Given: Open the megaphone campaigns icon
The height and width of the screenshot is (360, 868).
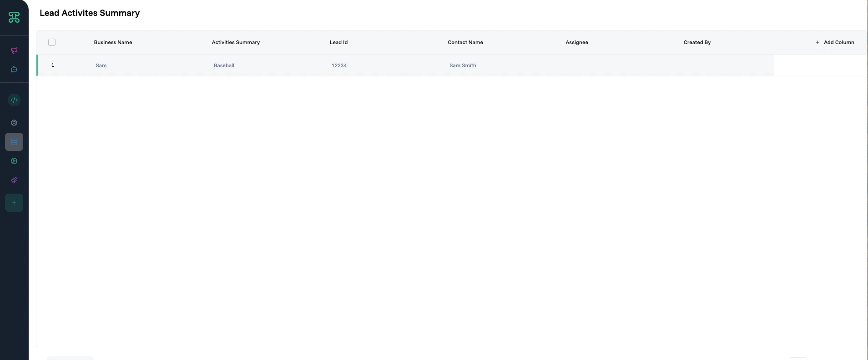Looking at the screenshot, I should coord(14,50).
